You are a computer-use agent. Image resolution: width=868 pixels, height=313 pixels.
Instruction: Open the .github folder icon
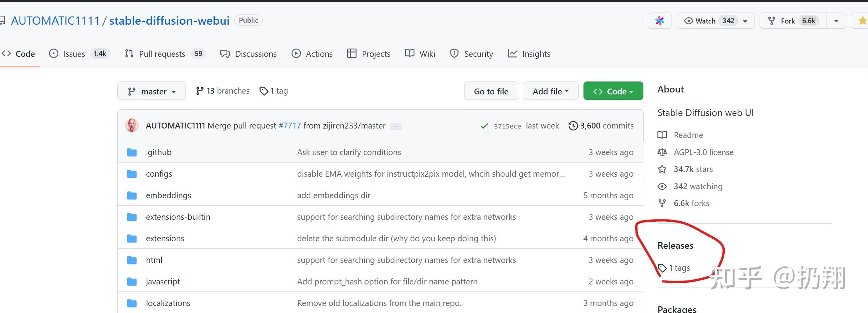(x=132, y=152)
